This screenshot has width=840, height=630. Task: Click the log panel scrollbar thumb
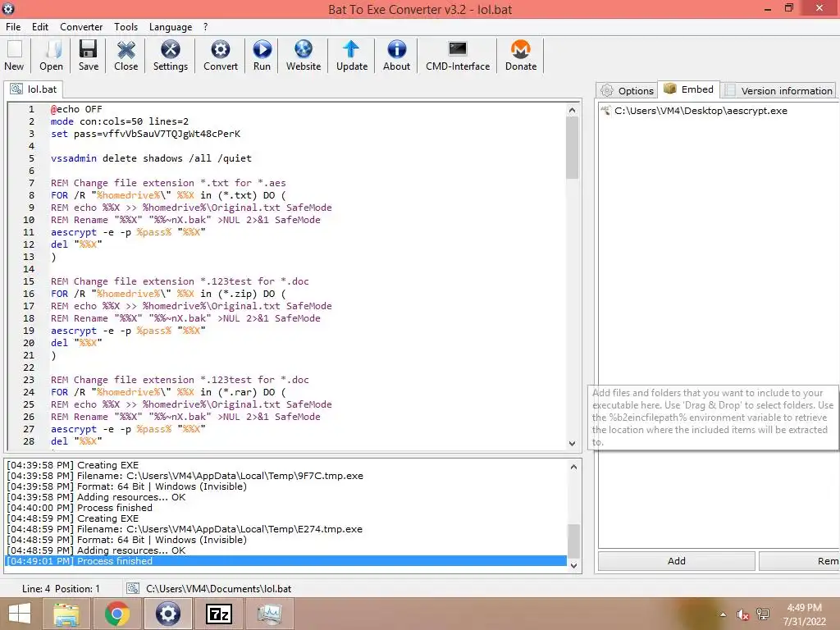click(x=573, y=541)
